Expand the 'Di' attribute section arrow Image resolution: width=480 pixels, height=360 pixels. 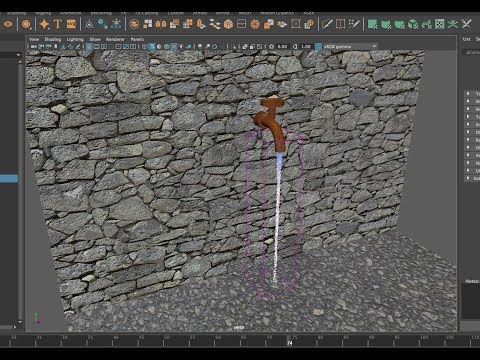(468, 132)
